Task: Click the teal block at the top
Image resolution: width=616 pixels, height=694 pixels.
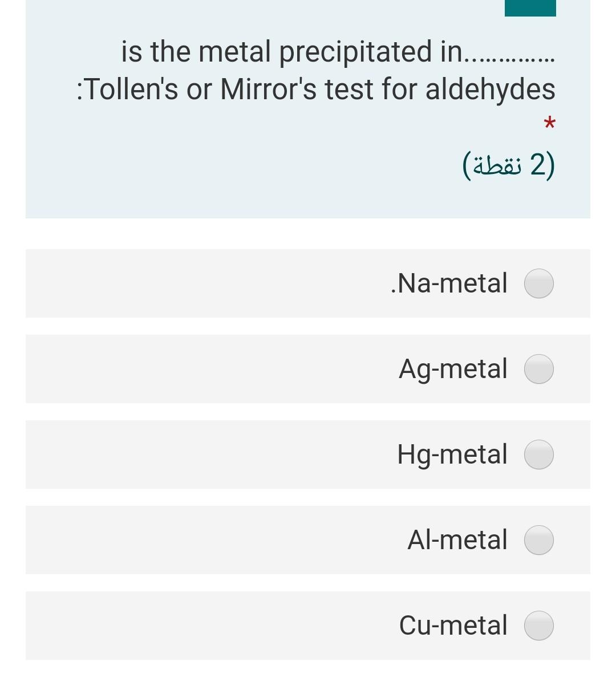Action: 530,7
